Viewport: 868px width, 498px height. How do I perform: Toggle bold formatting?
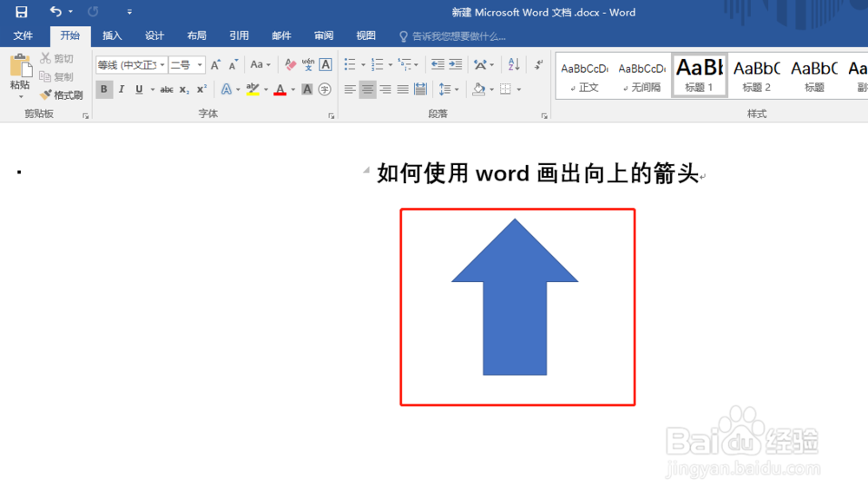pos(104,89)
